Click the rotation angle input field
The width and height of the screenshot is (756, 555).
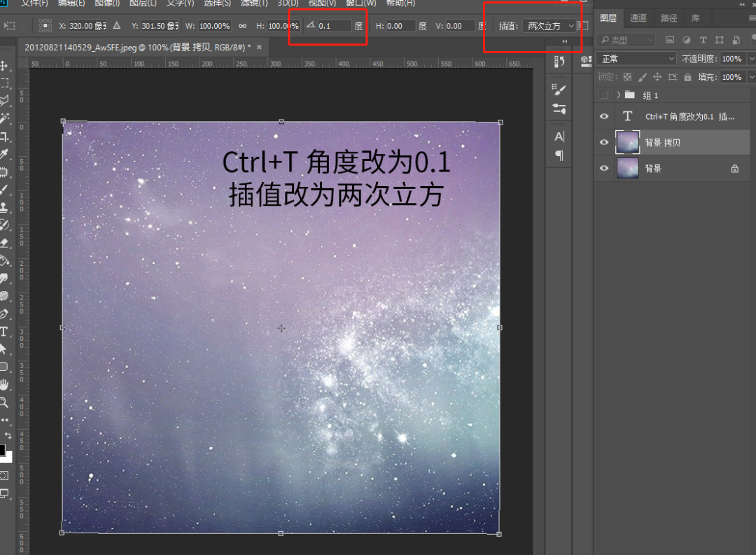334,26
